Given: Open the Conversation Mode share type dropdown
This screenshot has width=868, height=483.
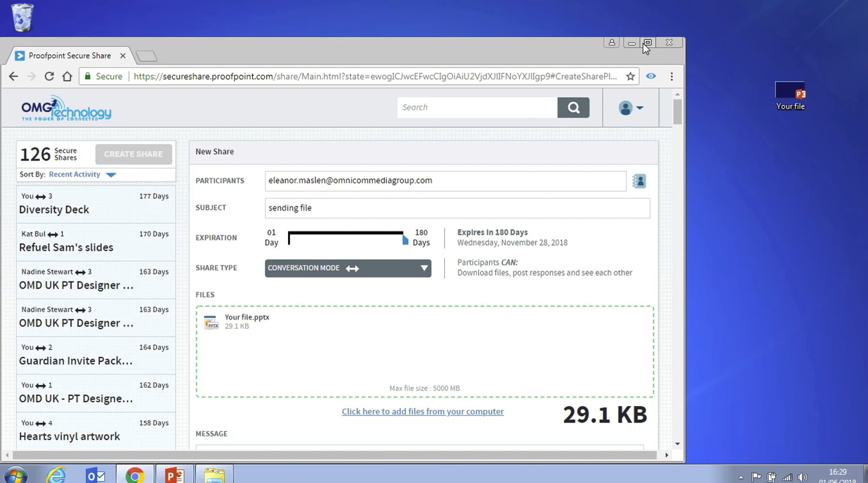Looking at the screenshot, I should [348, 268].
